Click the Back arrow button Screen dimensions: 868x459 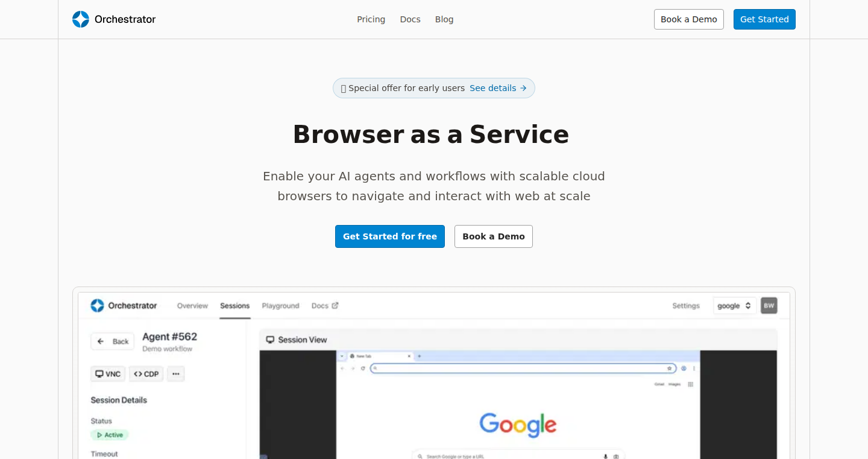click(x=113, y=341)
